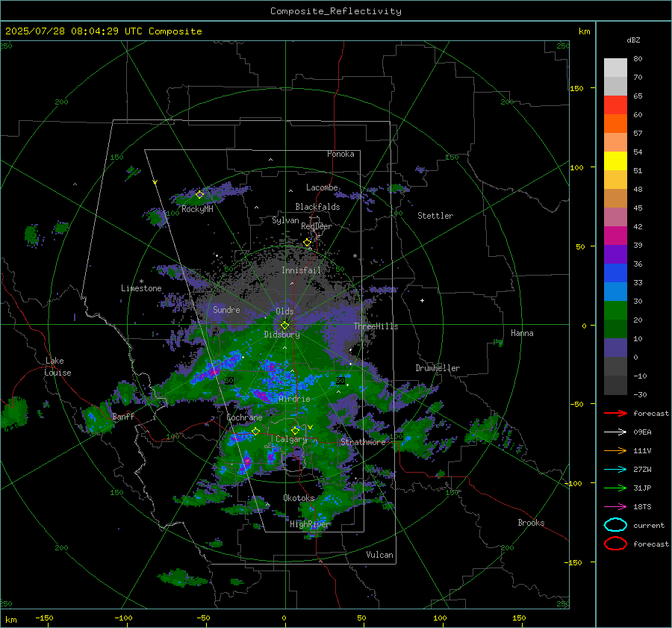Image resolution: width=672 pixels, height=628 pixels.
Task: Click the '-100' tick on right axis
Action: [x=573, y=483]
